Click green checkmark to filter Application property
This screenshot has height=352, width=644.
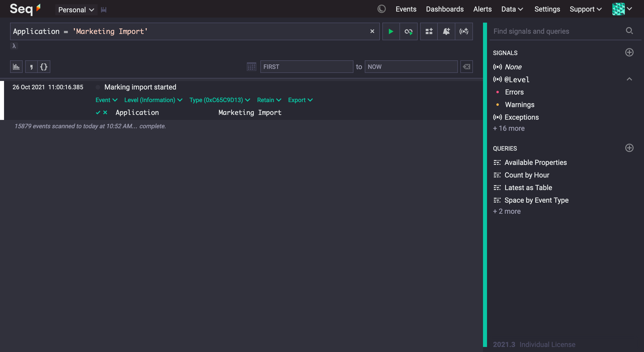[x=98, y=112]
